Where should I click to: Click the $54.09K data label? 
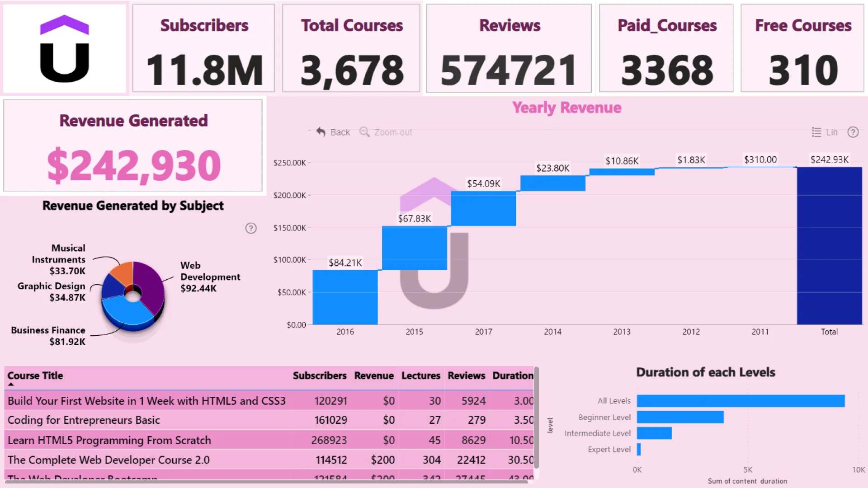(483, 183)
